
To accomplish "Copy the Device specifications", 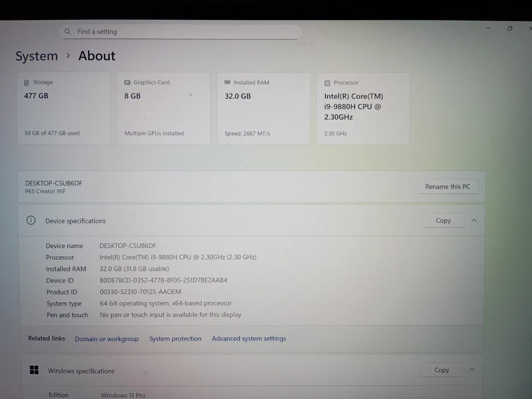I will pos(443,220).
